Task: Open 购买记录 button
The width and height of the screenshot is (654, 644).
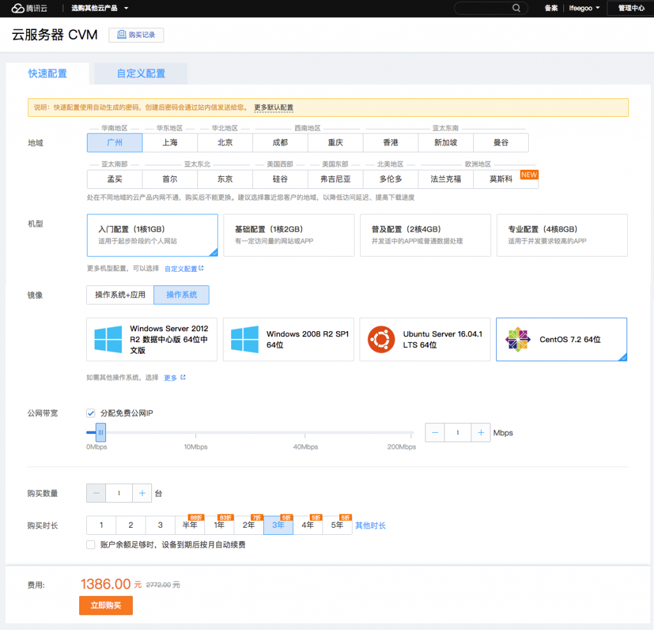Action: pyautogui.click(x=137, y=35)
